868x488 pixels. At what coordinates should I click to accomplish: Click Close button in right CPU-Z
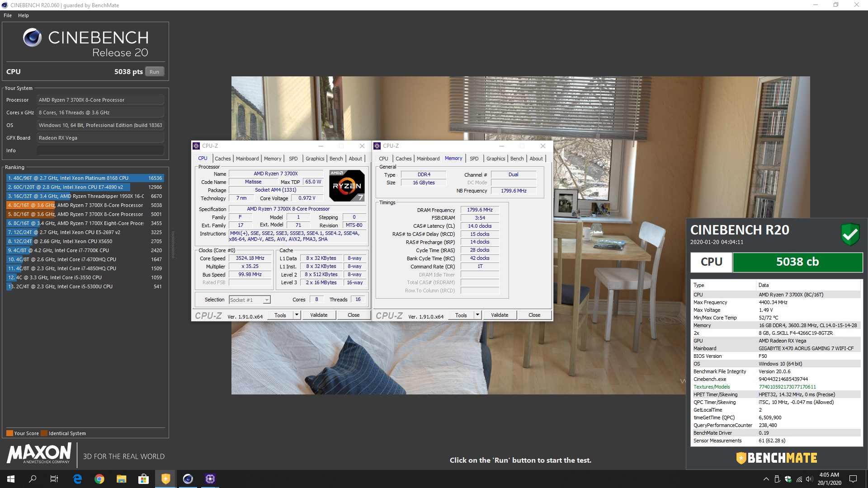[x=534, y=315]
